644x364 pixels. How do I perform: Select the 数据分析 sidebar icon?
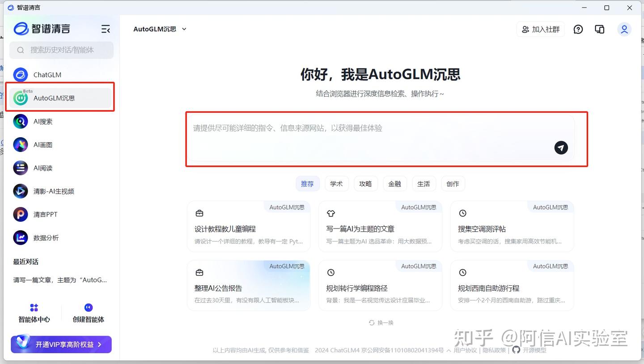tap(20, 237)
